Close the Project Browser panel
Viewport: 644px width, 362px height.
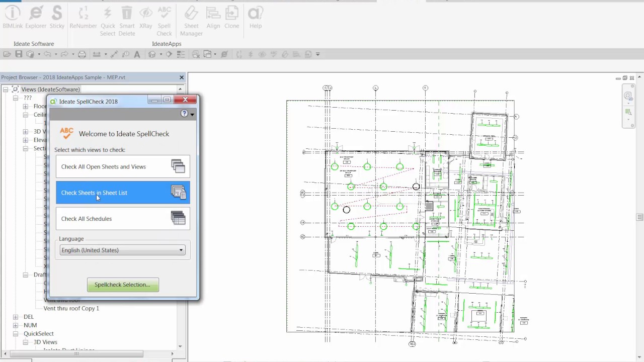pos(182,77)
